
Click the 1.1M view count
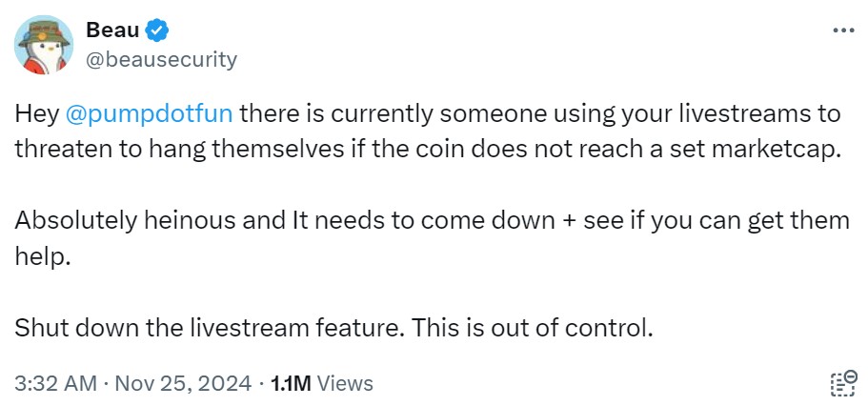click(291, 383)
